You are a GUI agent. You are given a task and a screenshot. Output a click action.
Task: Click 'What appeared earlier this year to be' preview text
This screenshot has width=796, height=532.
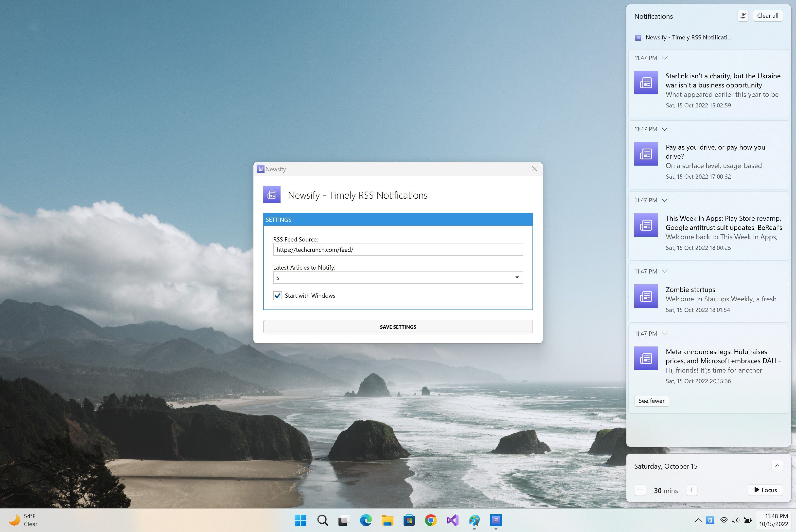722,95
